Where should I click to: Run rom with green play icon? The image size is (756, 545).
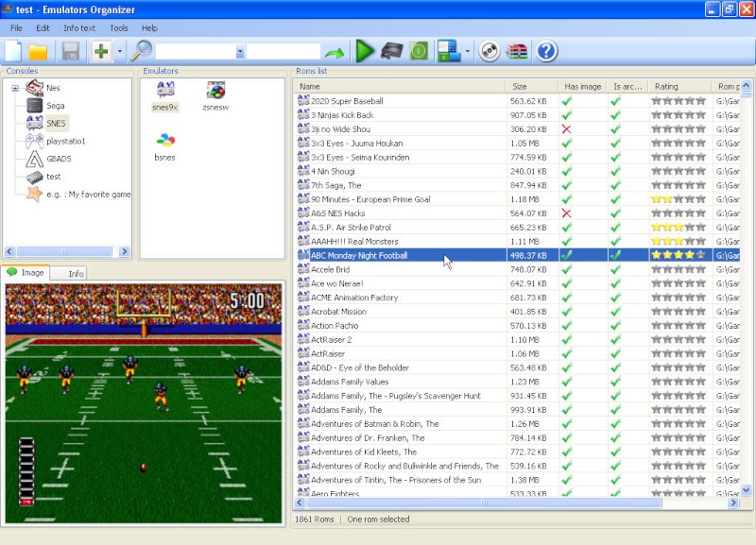coord(365,51)
